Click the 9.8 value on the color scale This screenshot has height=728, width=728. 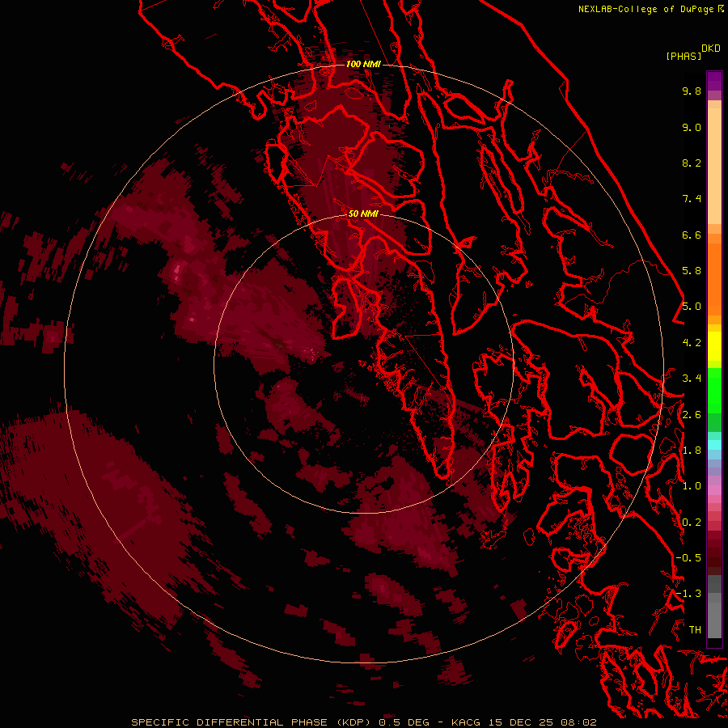(x=692, y=91)
